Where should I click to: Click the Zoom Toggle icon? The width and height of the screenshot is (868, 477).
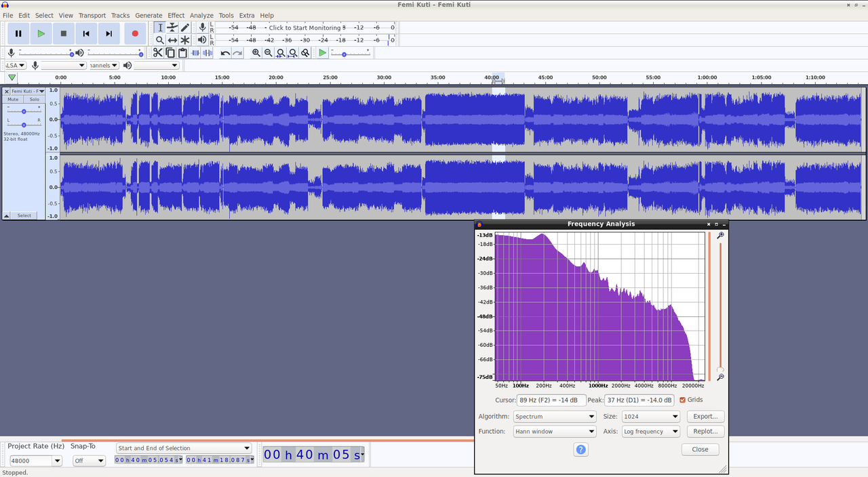[x=305, y=53]
